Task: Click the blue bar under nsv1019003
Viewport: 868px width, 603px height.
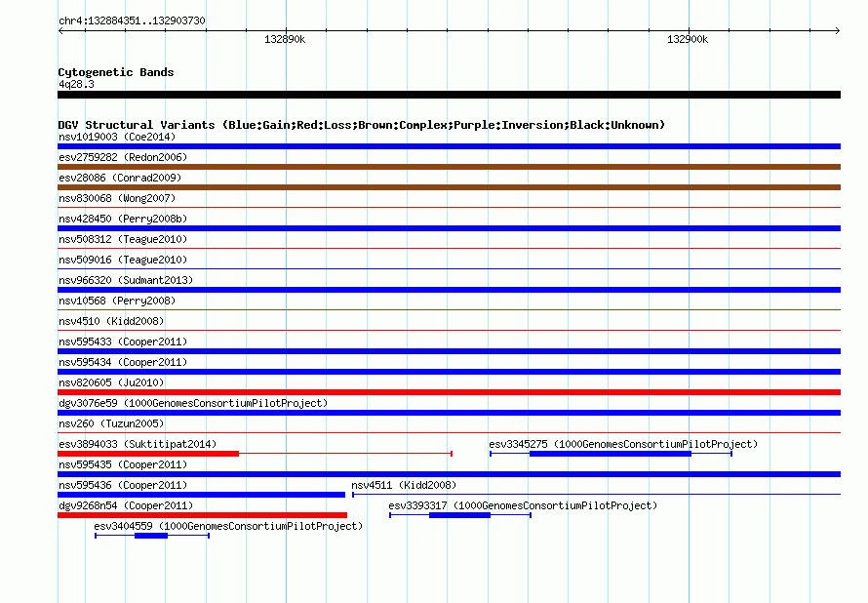Action: [449, 146]
